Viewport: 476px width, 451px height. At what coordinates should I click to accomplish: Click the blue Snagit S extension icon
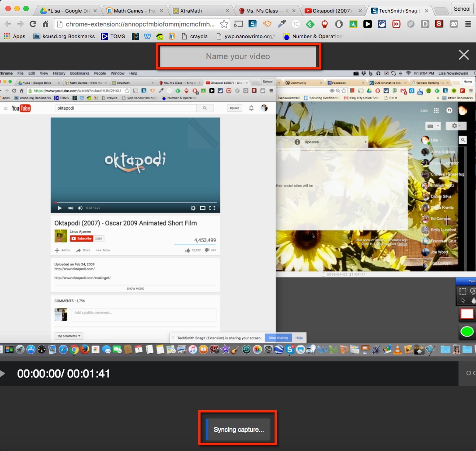[253, 24]
